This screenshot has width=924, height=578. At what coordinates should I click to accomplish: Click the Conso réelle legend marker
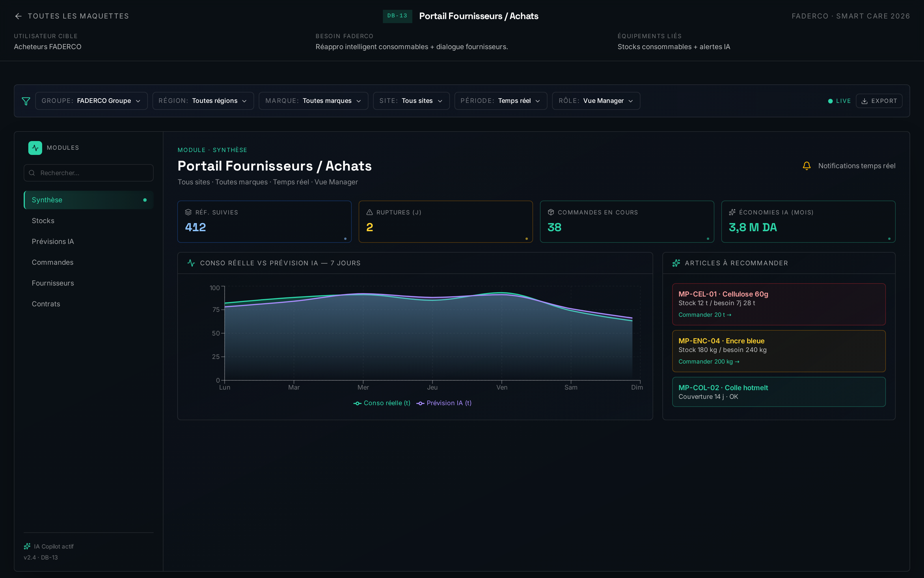[357, 403]
